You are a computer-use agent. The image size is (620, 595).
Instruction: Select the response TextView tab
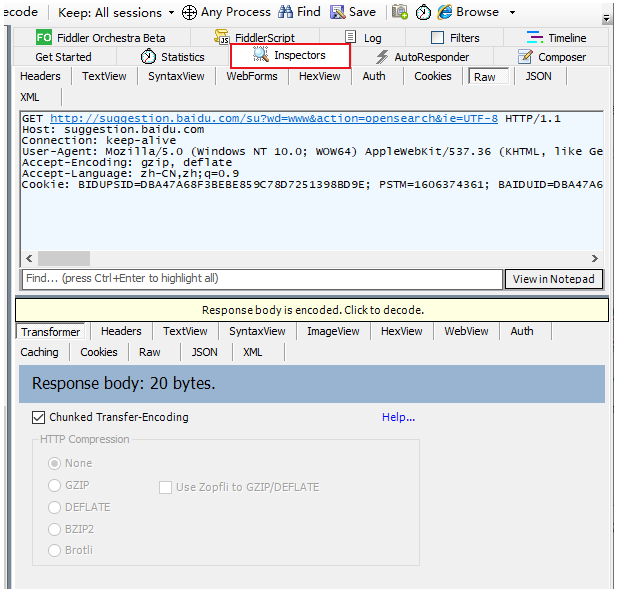pyautogui.click(x=185, y=331)
